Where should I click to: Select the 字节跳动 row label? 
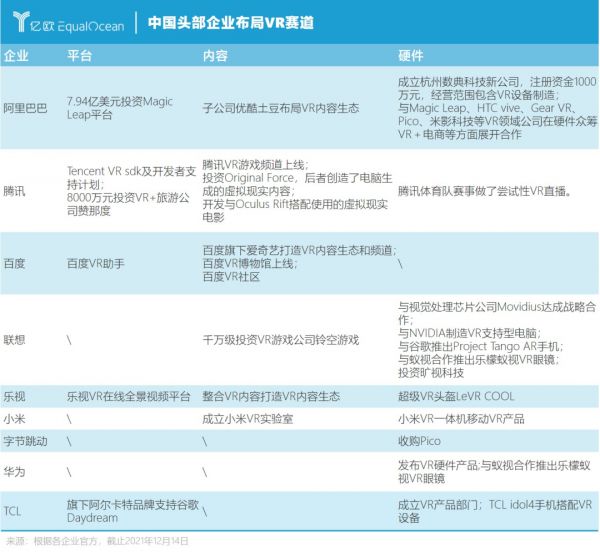pos(25,441)
